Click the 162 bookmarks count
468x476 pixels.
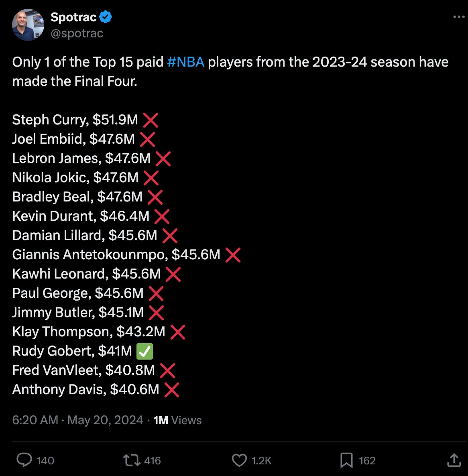tap(367, 460)
